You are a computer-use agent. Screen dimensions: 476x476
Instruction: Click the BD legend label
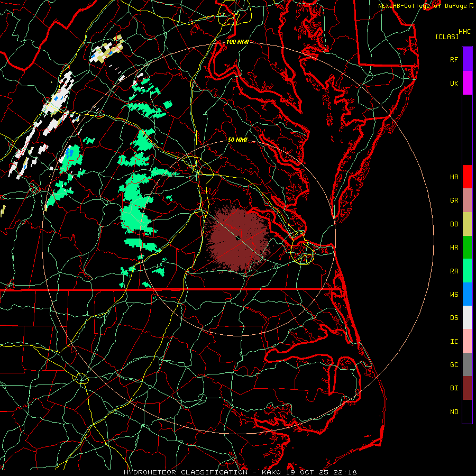pos(454,224)
